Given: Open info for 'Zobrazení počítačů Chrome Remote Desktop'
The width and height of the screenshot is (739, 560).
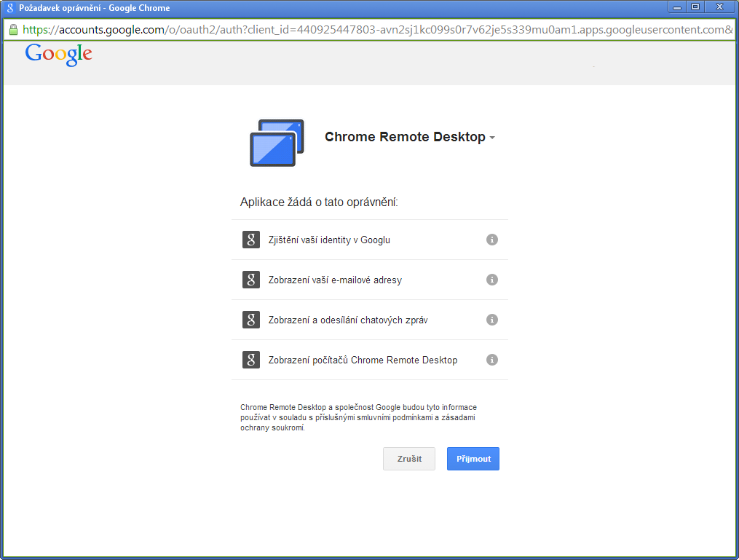Looking at the screenshot, I should click(x=492, y=360).
